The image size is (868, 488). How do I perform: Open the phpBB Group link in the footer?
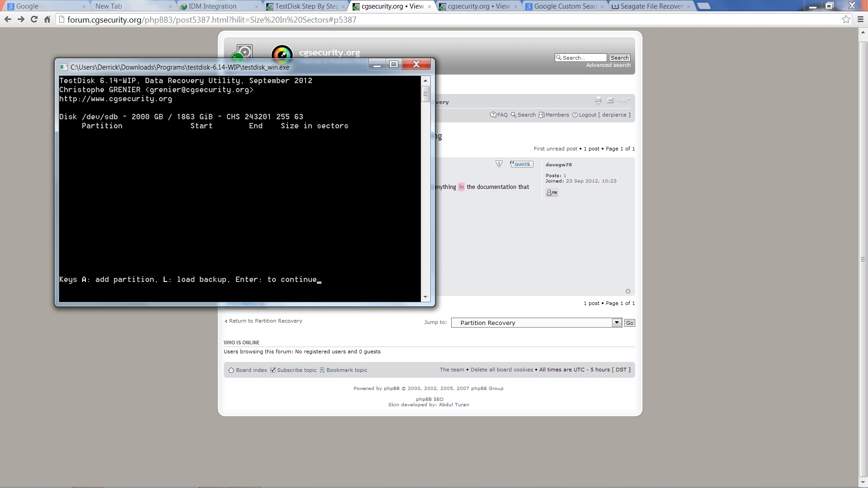tap(487, 389)
